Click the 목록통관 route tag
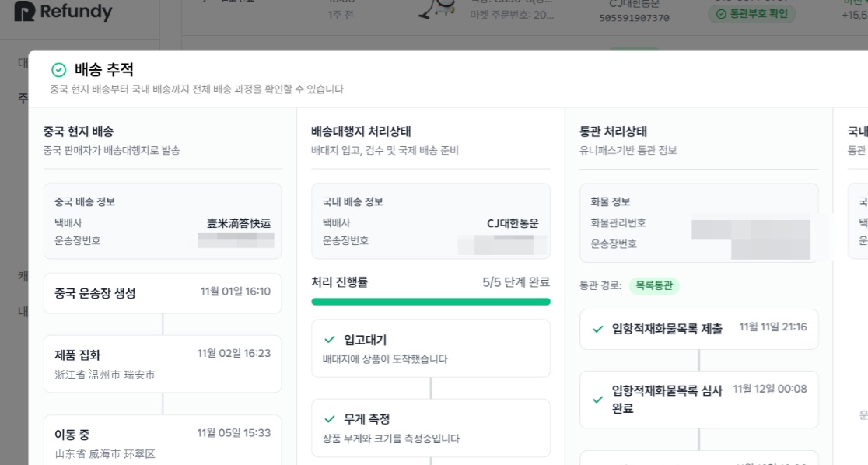Image resolution: width=868 pixels, height=465 pixels. click(654, 285)
